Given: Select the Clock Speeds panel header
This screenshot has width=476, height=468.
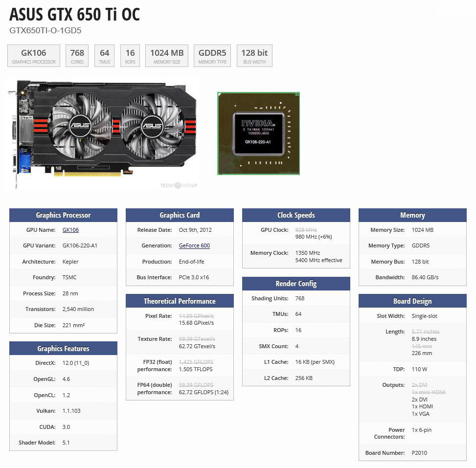Looking at the screenshot, I should [x=295, y=215].
